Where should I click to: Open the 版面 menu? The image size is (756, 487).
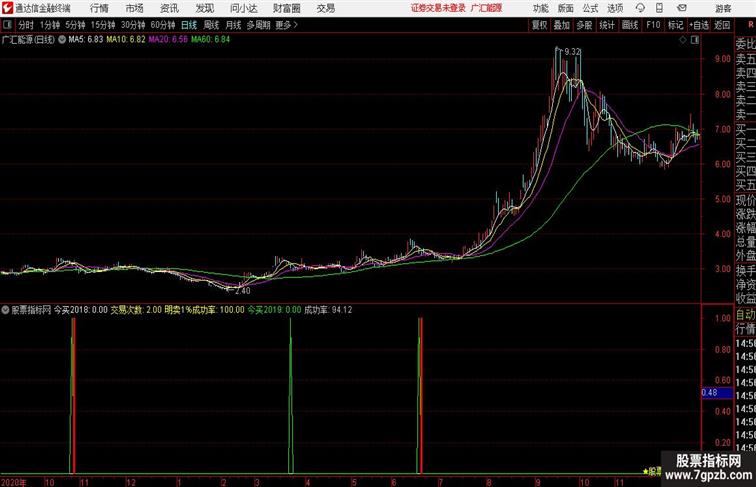566,8
